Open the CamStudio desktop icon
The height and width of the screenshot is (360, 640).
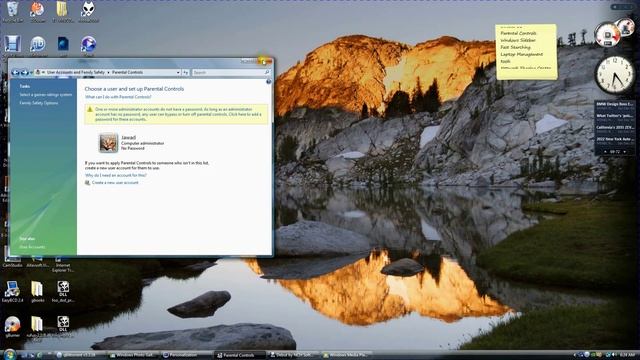(12, 261)
